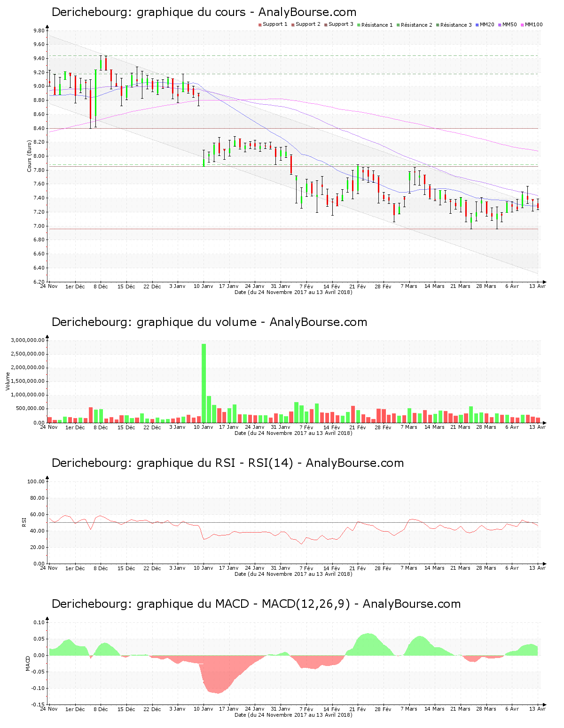Click '10 Janv' date on the price chart axis

coord(203,286)
